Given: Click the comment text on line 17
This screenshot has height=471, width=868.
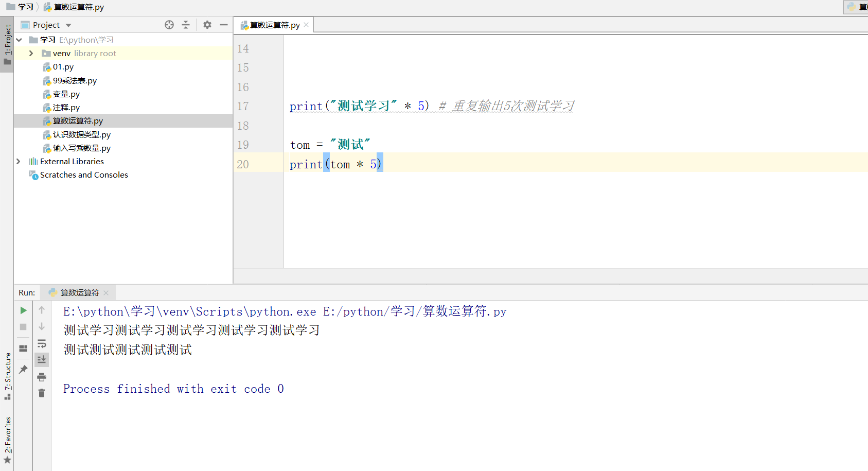Looking at the screenshot, I should click(x=507, y=106).
